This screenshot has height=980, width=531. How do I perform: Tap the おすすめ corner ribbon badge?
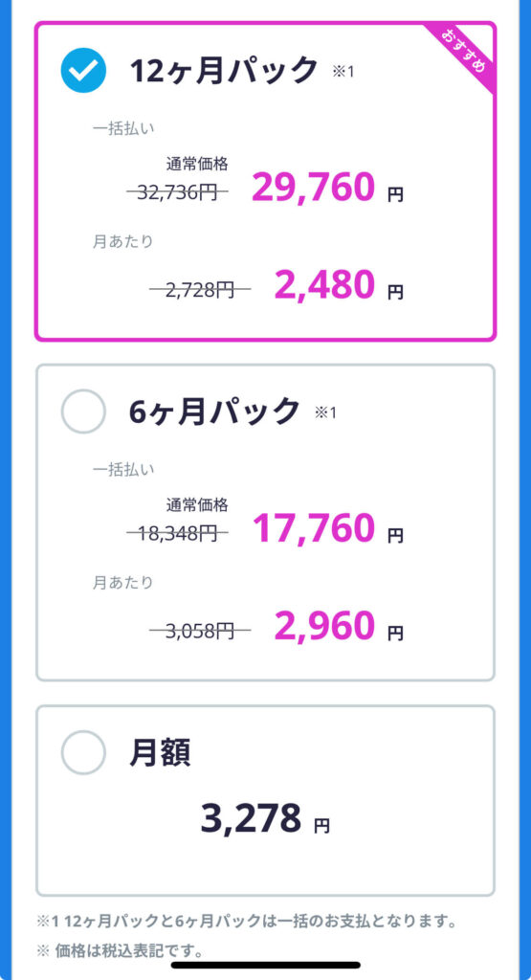click(463, 54)
